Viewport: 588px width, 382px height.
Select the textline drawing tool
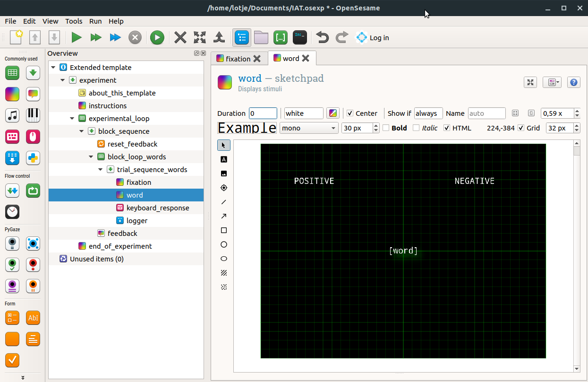[224, 159]
